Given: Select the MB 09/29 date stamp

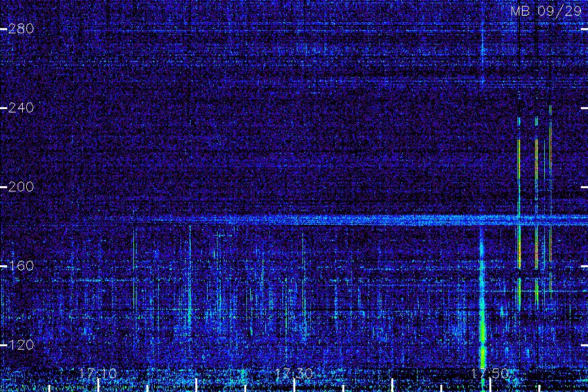Looking at the screenshot, I should [546, 11].
